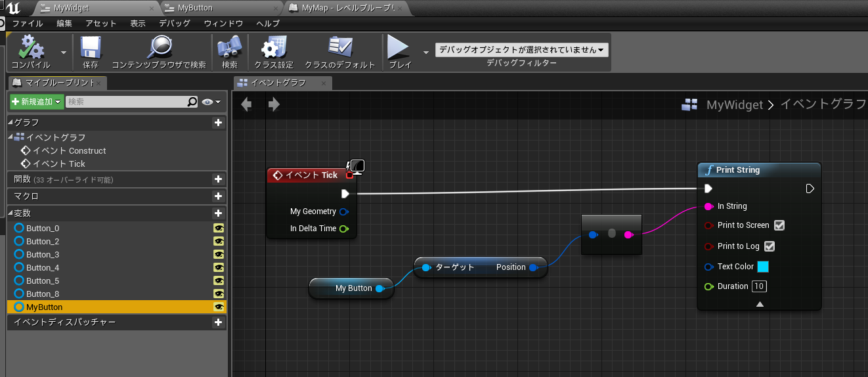Click the magnifier icon in search field
The width and height of the screenshot is (868, 377).
click(192, 102)
